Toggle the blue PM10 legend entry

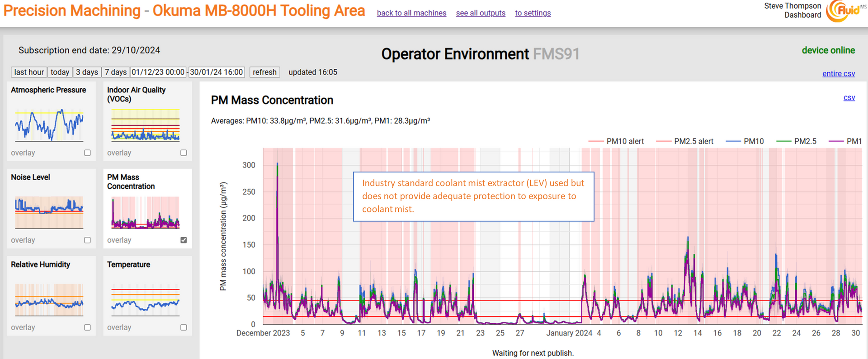coord(745,141)
